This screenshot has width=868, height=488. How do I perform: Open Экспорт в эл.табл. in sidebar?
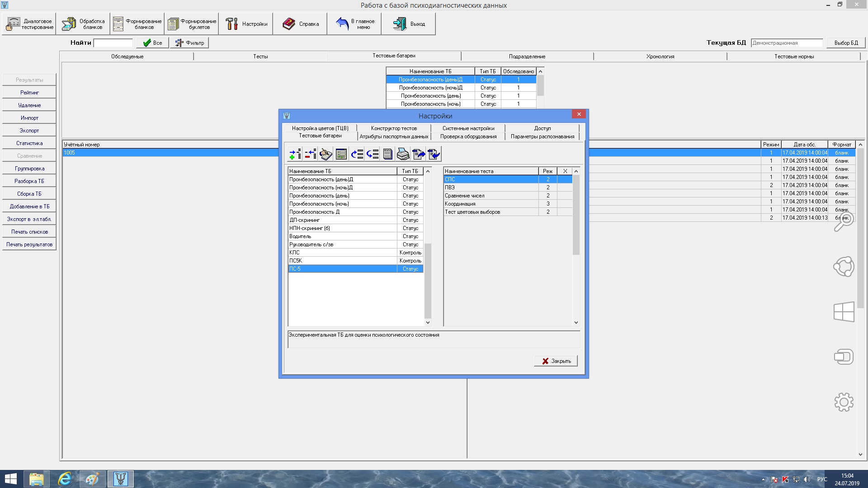[29, 219]
